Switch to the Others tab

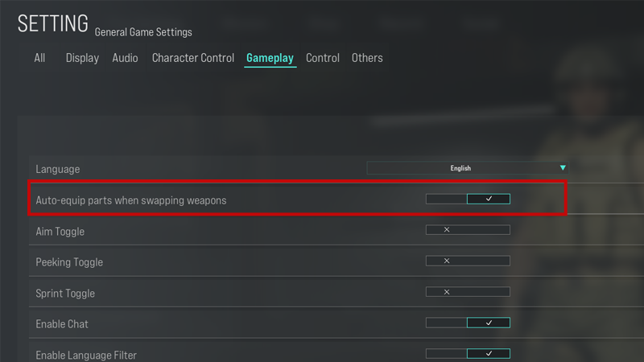tap(367, 58)
